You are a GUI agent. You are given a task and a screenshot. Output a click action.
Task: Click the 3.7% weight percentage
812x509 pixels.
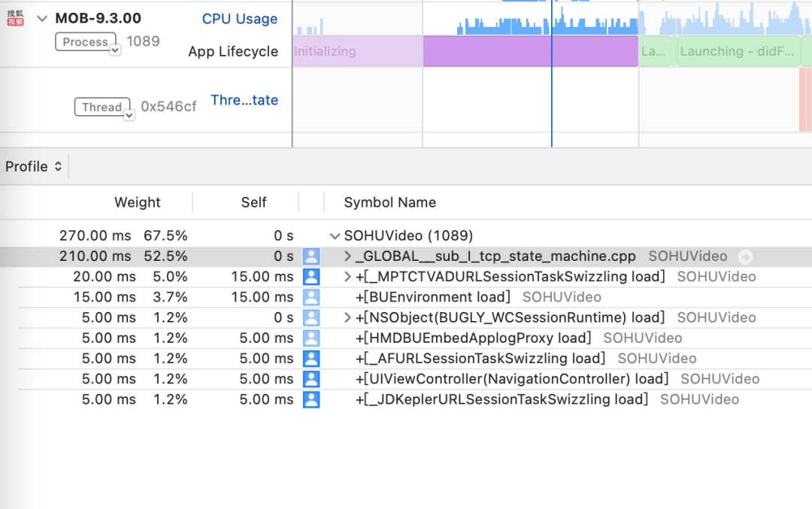[x=171, y=297]
